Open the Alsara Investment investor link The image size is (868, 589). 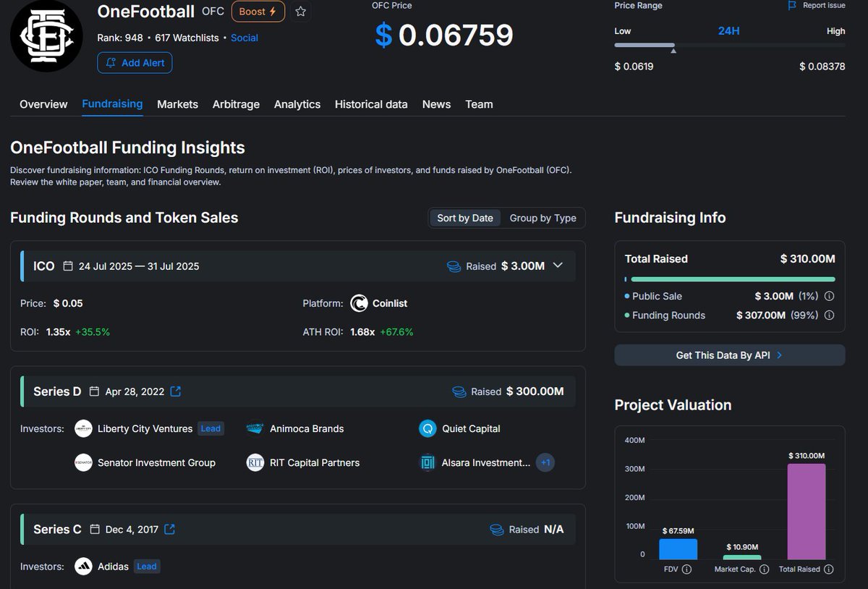point(486,462)
